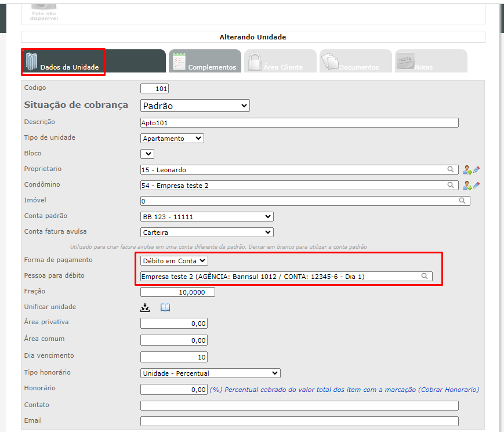
Task: Open the Dados da Unidade tab
Action: (93, 61)
